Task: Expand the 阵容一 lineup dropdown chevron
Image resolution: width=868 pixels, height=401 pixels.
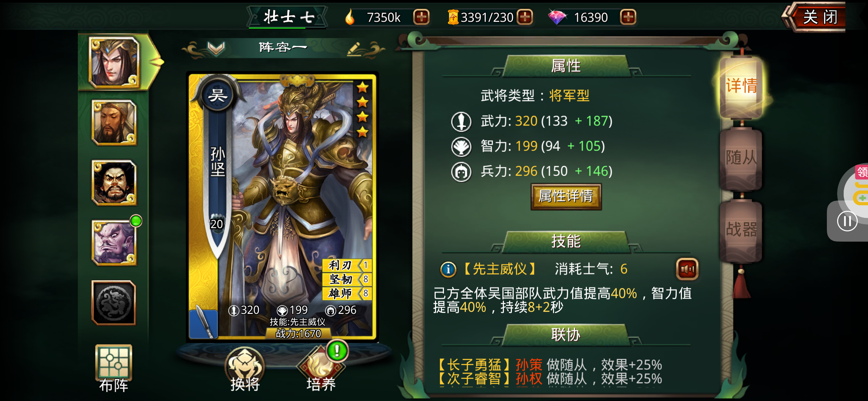Action: click(x=216, y=48)
